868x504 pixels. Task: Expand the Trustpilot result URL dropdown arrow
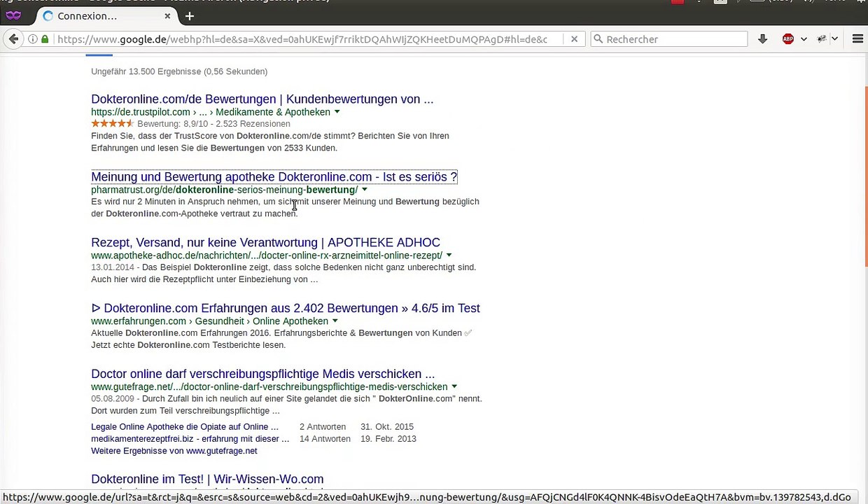[x=337, y=112]
